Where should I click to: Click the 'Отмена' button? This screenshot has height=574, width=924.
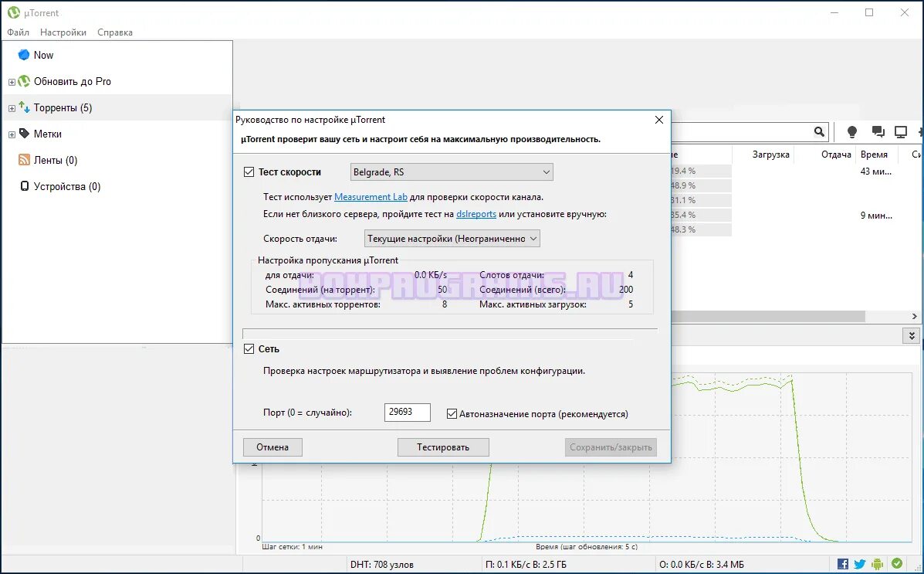(272, 447)
